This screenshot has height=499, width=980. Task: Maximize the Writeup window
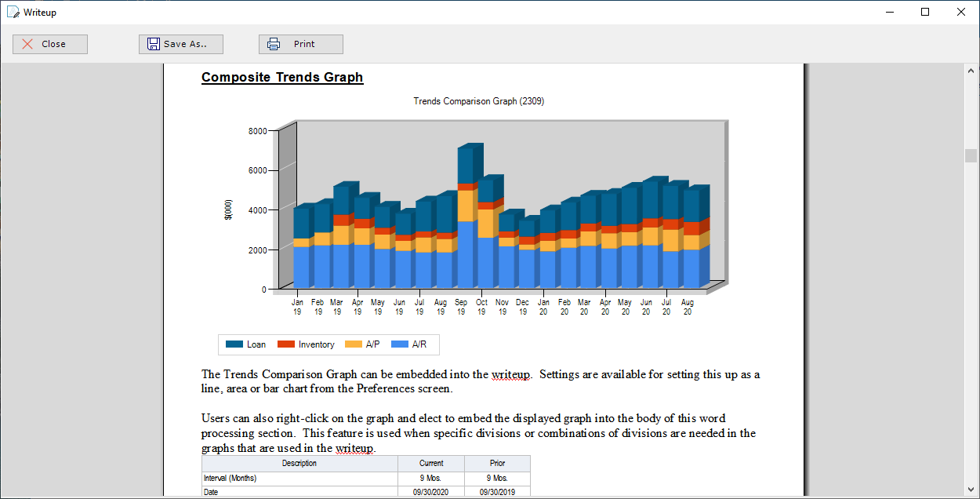[x=925, y=12]
